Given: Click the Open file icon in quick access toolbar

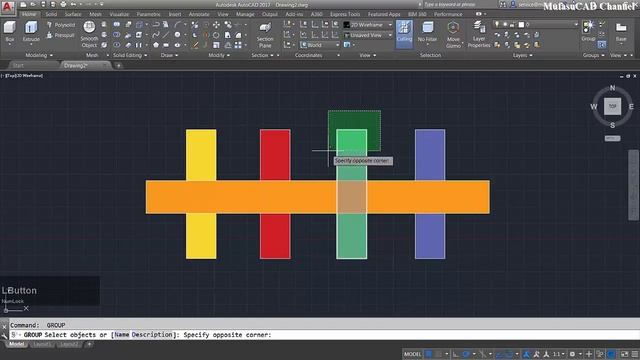Looking at the screenshot, I should point(33,4).
